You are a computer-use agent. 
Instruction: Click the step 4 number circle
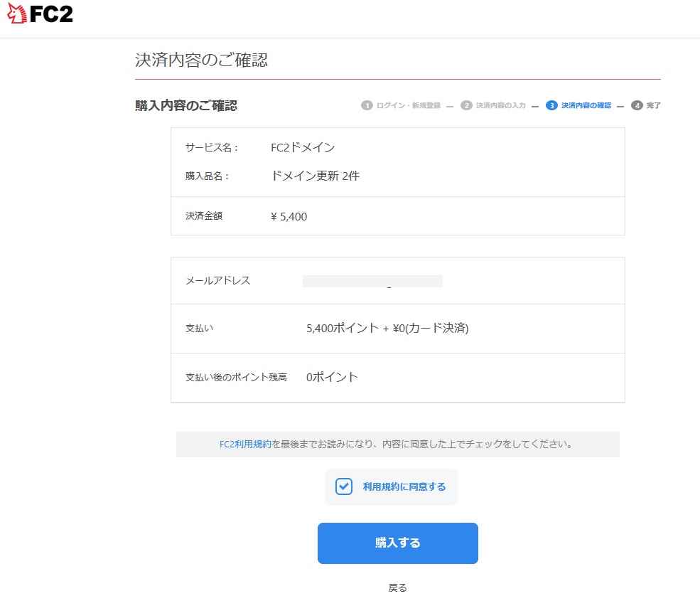pos(637,105)
